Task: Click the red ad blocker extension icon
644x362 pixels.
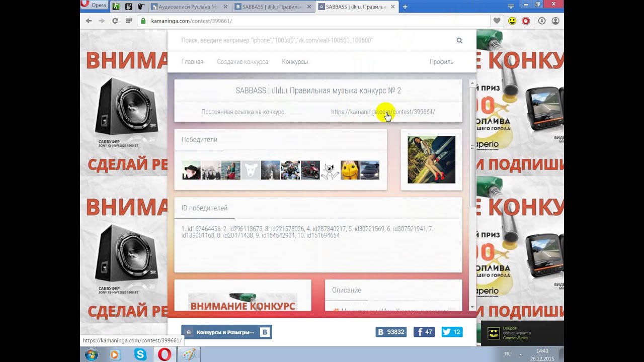Action: pos(526,21)
